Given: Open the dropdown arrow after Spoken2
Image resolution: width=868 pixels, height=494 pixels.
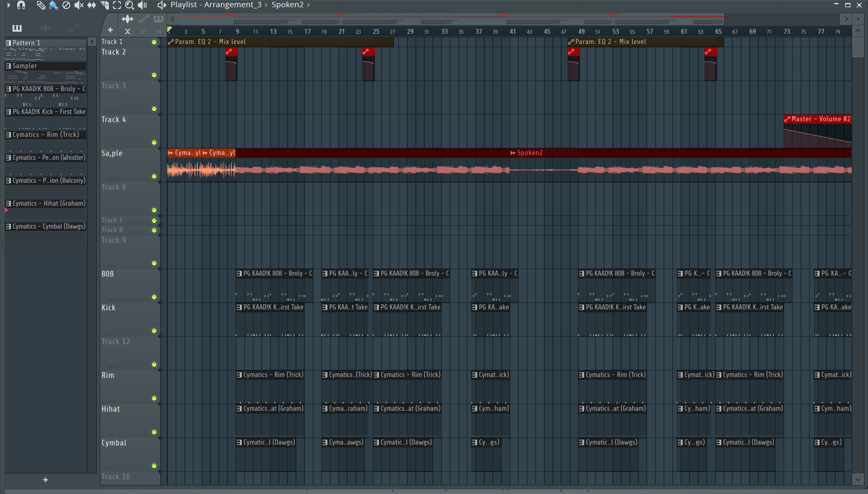Looking at the screenshot, I should tap(309, 5).
